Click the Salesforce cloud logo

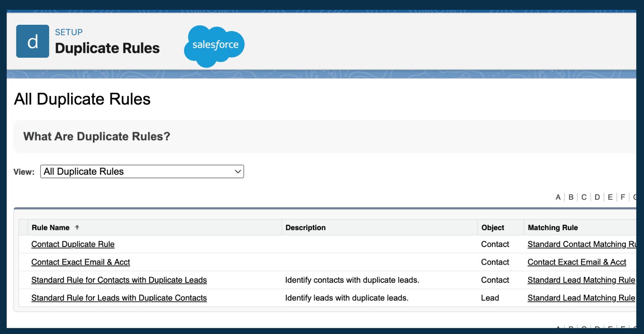(x=214, y=45)
